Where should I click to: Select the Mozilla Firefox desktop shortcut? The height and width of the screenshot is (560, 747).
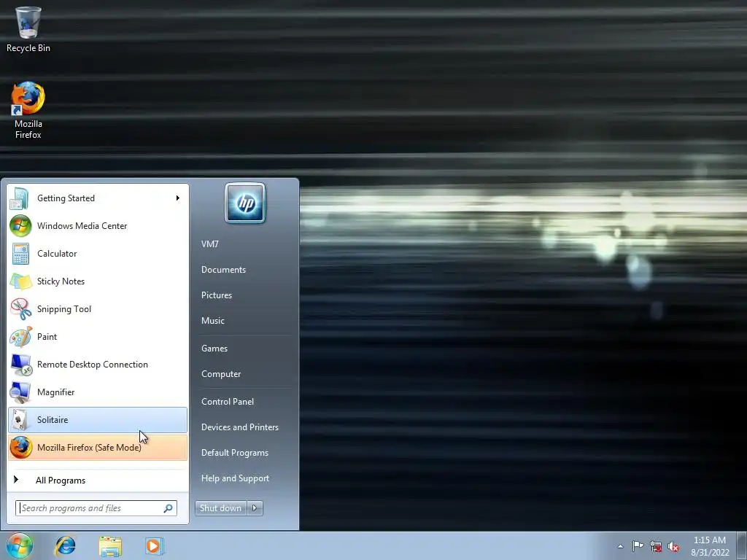coord(28,109)
